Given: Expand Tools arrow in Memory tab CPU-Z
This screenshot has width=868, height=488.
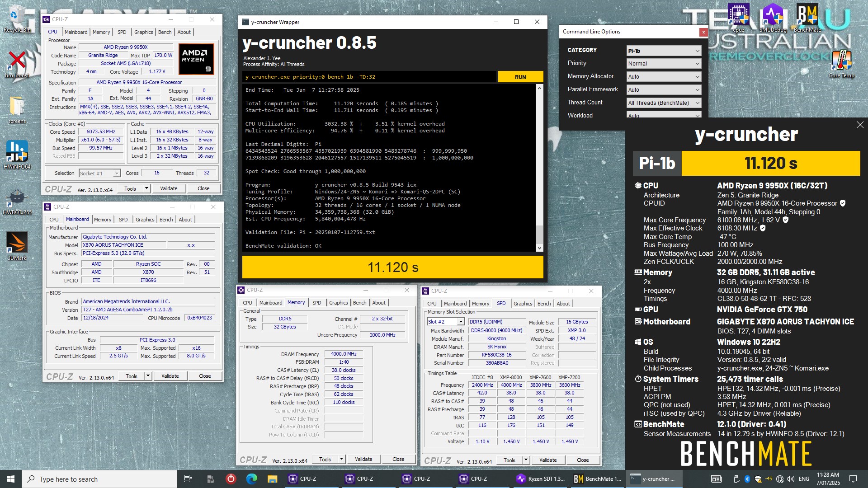Looking at the screenshot, I should pyautogui.click(x=341, y=459).
